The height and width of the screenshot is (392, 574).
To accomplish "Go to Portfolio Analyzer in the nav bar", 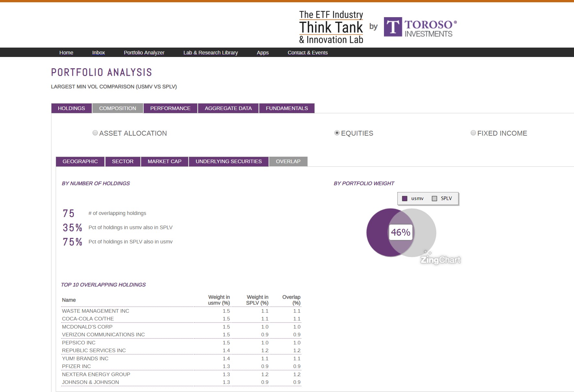I will (144, 52).
